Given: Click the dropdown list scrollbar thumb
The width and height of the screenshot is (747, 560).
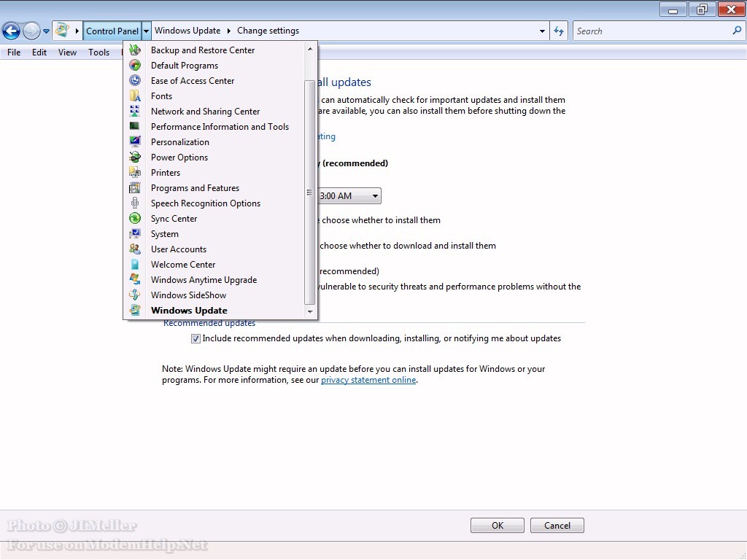Looking at the screenshot, I should tap(309, 192).
